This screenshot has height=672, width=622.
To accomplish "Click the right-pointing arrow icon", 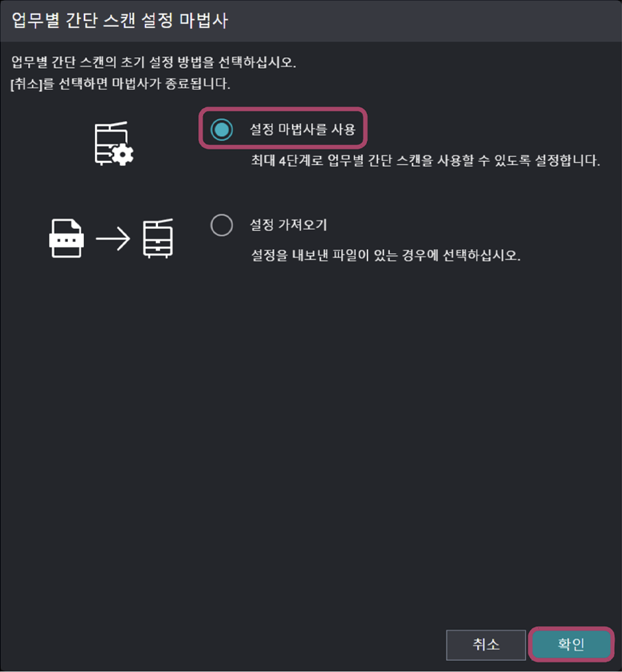I will (x=113, y=239).
